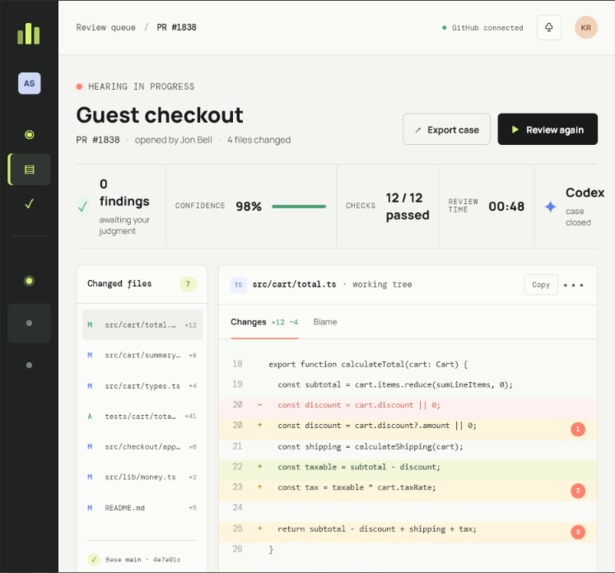Select src/lib/money.ts file
The width and height of the screenshot is (615, 573).
(142, 477)
